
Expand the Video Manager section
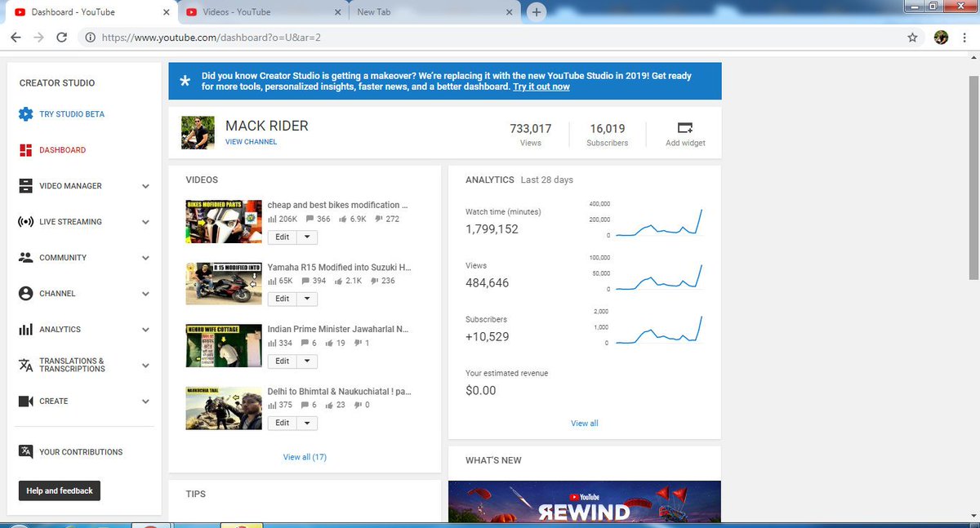[x=145, y=186]
